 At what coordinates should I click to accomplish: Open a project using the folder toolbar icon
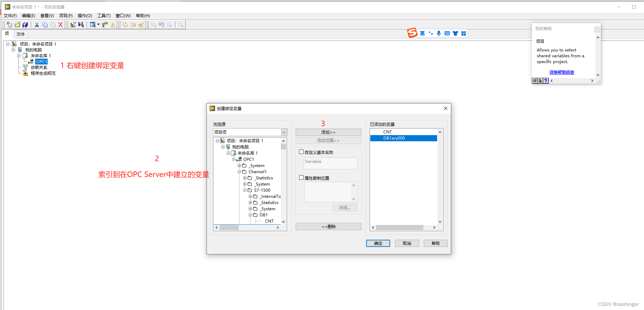click(17, 24)
